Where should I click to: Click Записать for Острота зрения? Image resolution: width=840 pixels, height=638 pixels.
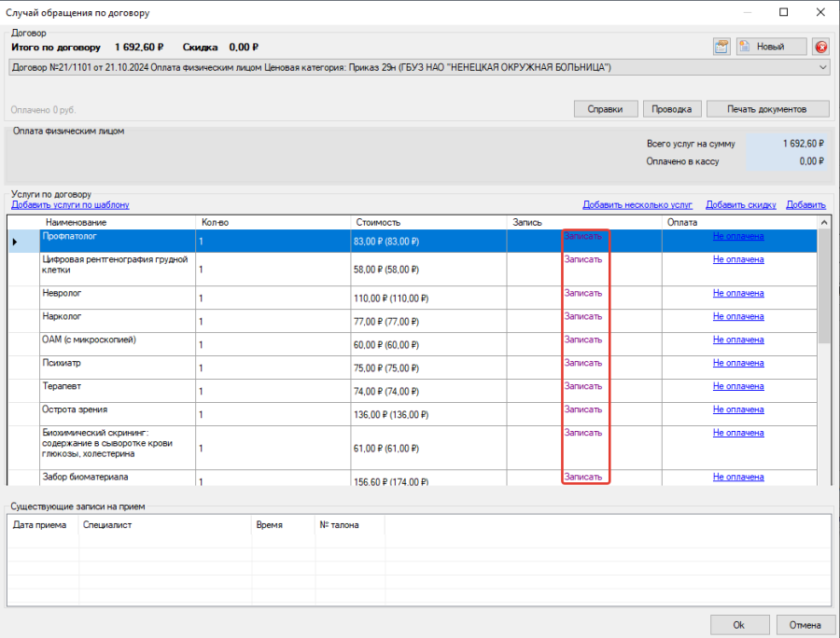pos(582,409)
